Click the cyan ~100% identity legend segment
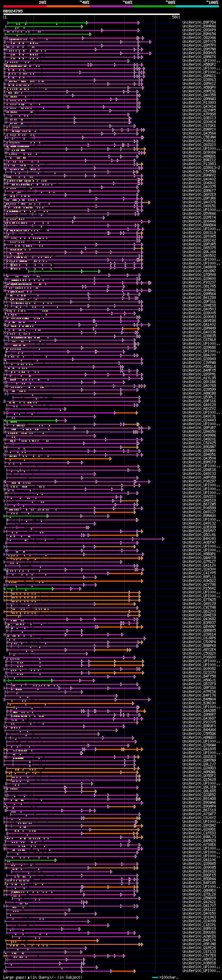Image resolution: width=222 pixels, height=980 pixels. (197, 6)
